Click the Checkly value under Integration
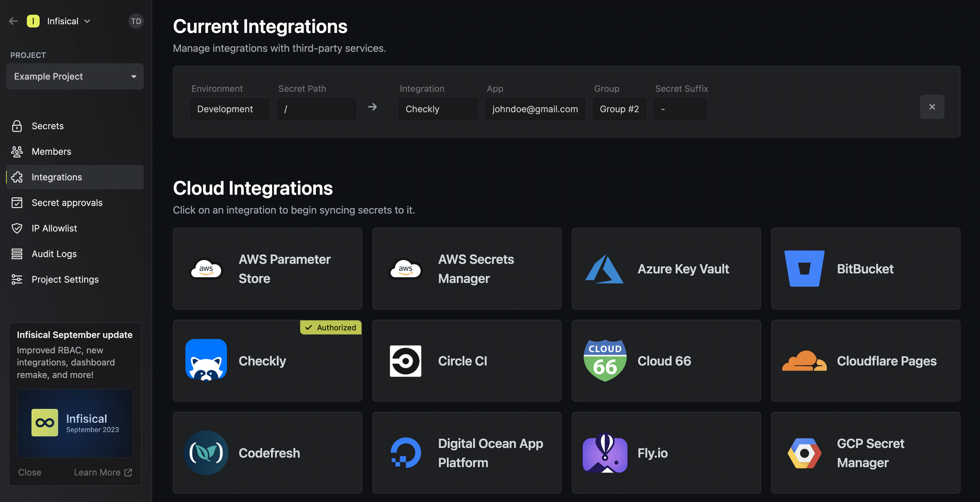The image size is (980, 502). [x=438, y=109]
